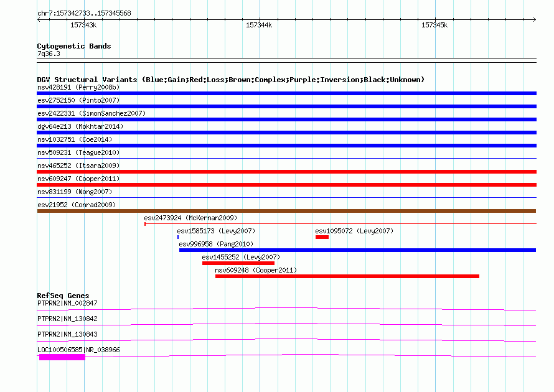Click the brown complex bar under esv21952
Image resolution: width=554 pixels, height=392 pixels.
point(286,211)
